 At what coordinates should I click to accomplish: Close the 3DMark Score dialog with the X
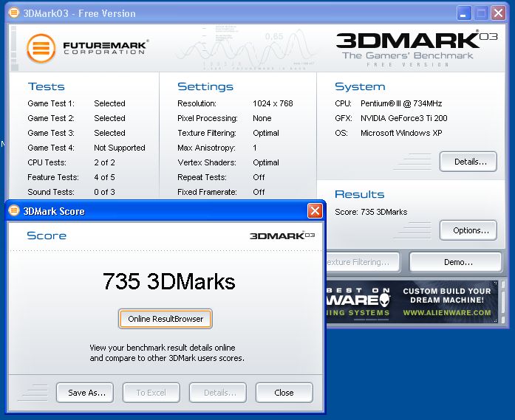pos(315,210)
